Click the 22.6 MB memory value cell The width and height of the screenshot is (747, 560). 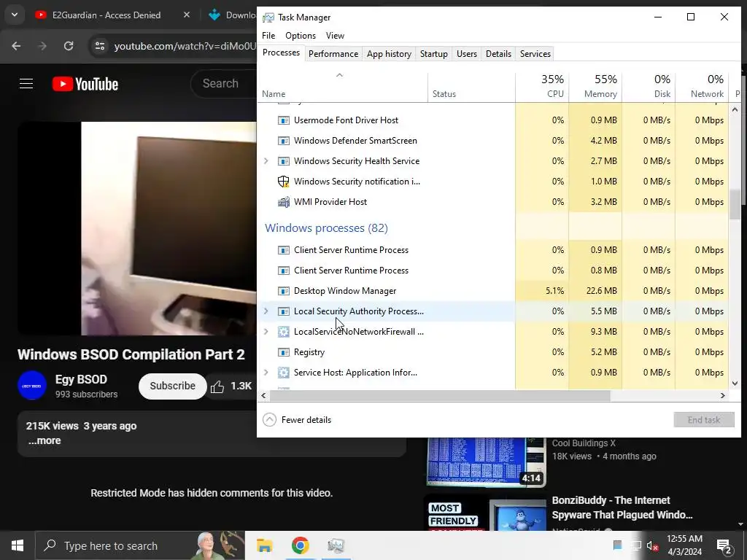595,291
